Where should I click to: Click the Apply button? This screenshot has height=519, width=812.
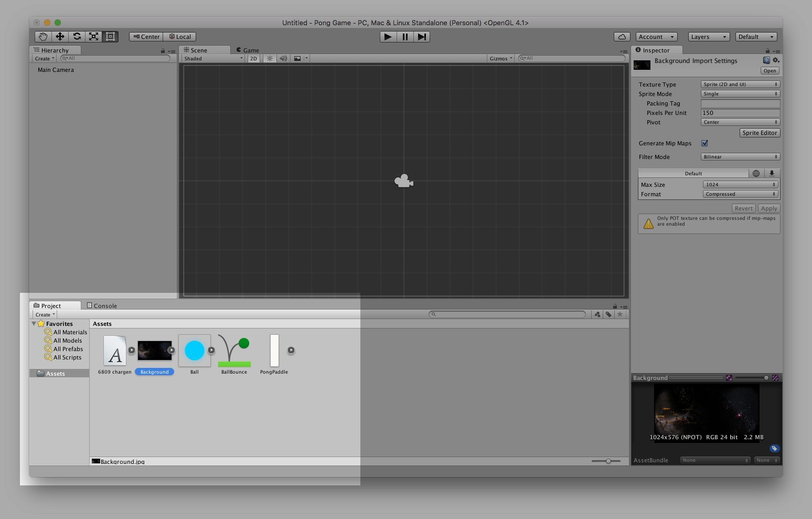click(769, 208)
